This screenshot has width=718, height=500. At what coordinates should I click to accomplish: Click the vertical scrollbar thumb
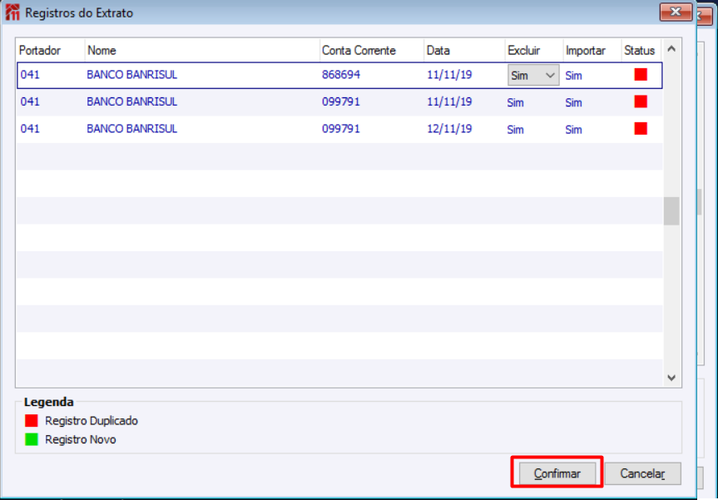point(671,211)
